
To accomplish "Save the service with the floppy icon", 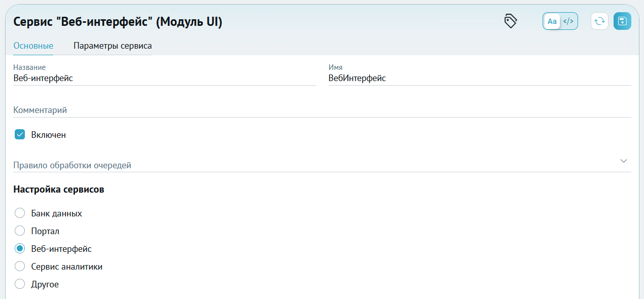I will click(622, 21).
